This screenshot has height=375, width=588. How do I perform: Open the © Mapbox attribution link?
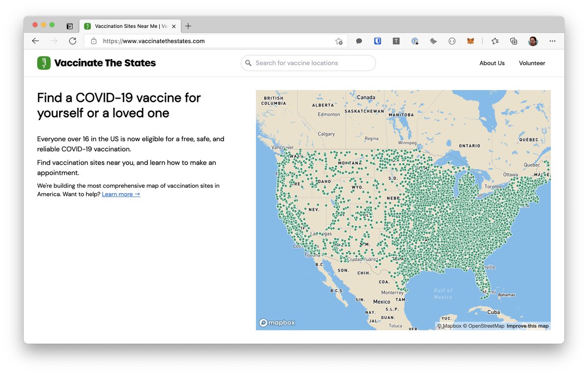449,326
